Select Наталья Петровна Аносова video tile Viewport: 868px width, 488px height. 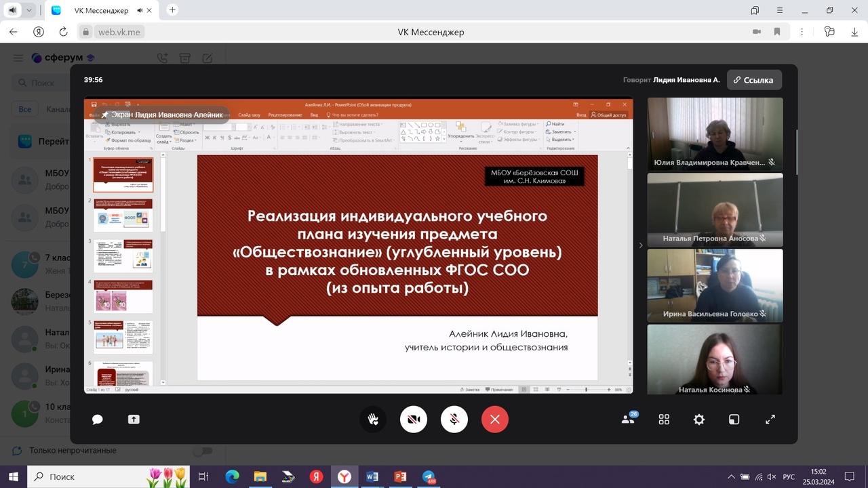715,209
